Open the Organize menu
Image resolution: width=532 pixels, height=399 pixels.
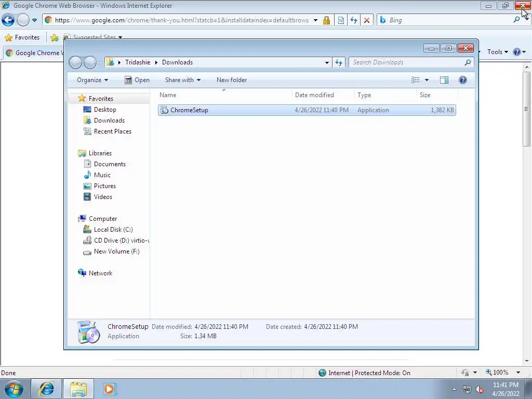92,80
